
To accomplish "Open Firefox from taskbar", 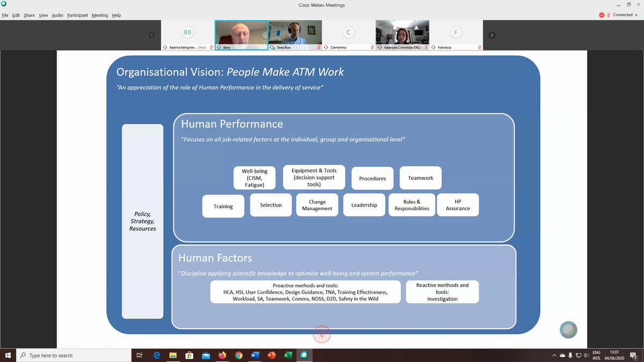I will [x=222, y=355].
